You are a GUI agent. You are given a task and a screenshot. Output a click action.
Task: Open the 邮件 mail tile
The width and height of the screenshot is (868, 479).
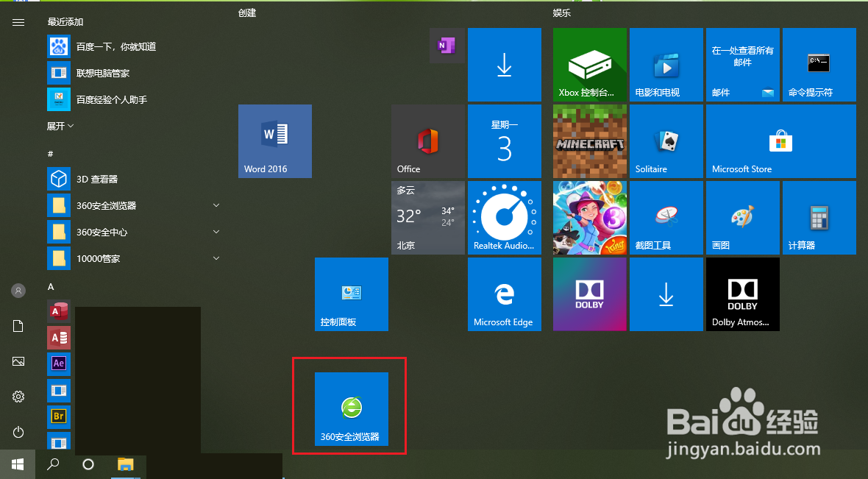[742, 65]
